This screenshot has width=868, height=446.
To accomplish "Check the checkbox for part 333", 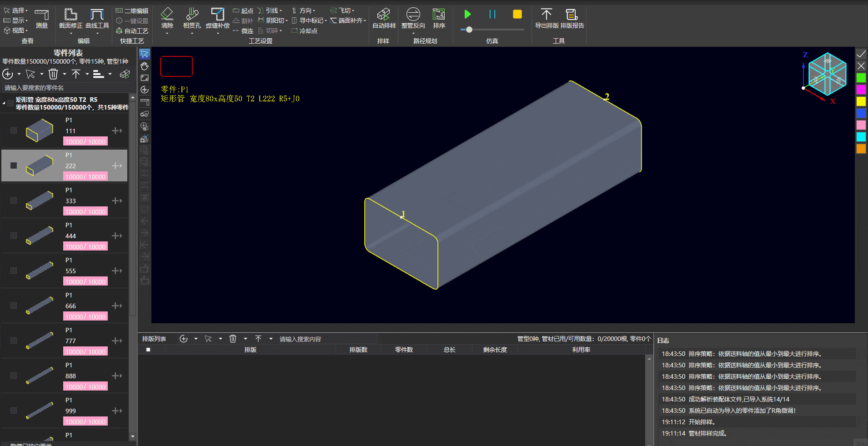I will [x=14, y=200].
